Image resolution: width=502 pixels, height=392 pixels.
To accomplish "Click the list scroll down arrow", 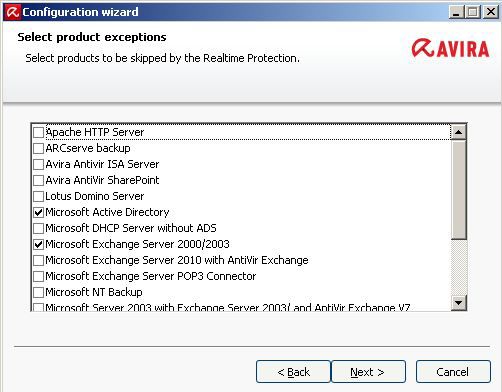I will pos(459,303).
